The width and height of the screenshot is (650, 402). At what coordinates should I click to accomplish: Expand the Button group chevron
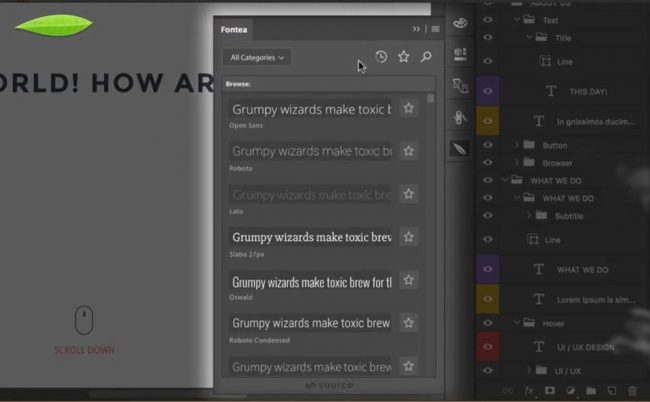tap(517, 145)
